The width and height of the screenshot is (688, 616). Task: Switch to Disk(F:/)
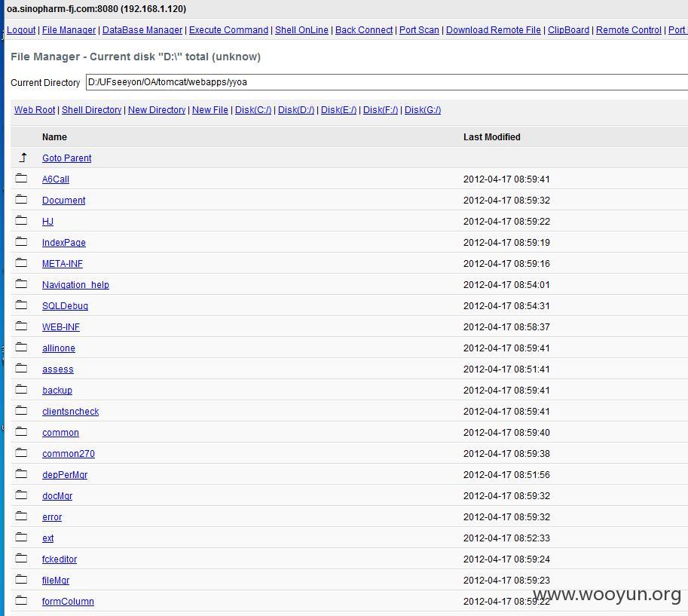tap(381, 110)
